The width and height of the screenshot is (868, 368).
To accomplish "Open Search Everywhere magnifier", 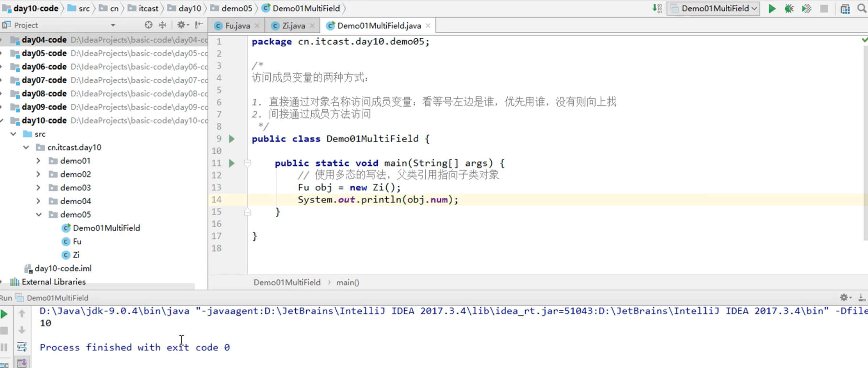I will (861, 8).
